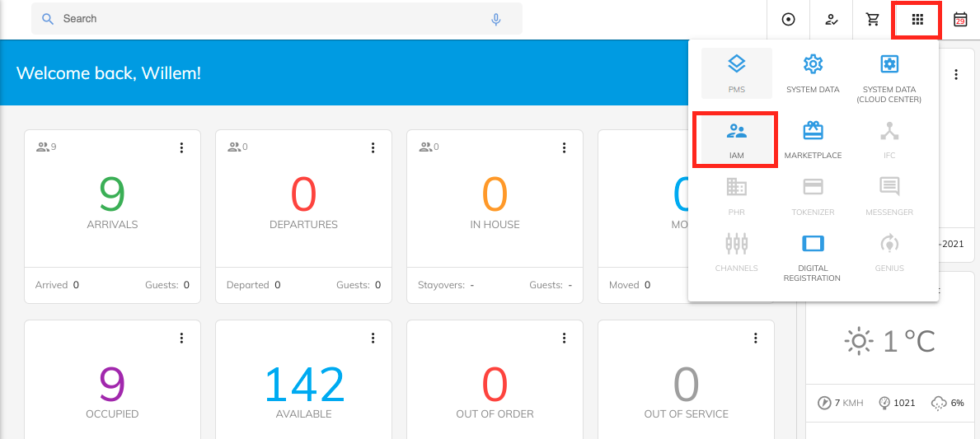Open the circled dot record icon
Viewport: 980px width, 439px height.
788,20
